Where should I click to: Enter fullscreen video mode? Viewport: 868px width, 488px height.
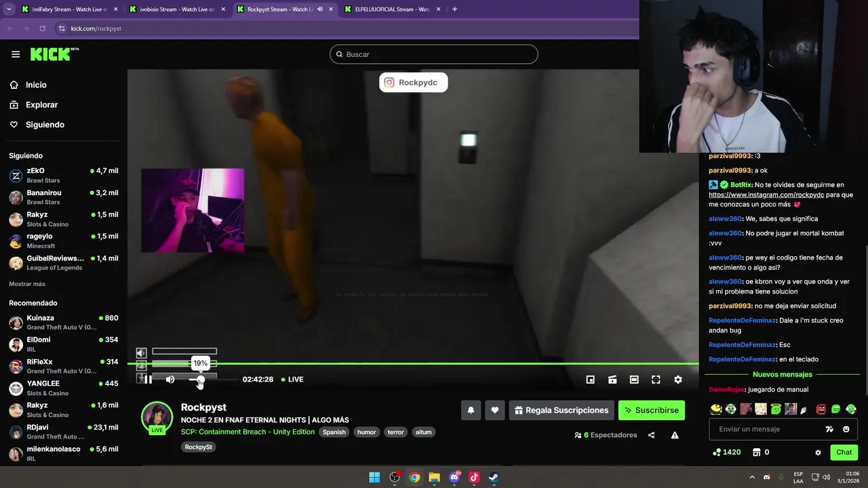[656, 380]
